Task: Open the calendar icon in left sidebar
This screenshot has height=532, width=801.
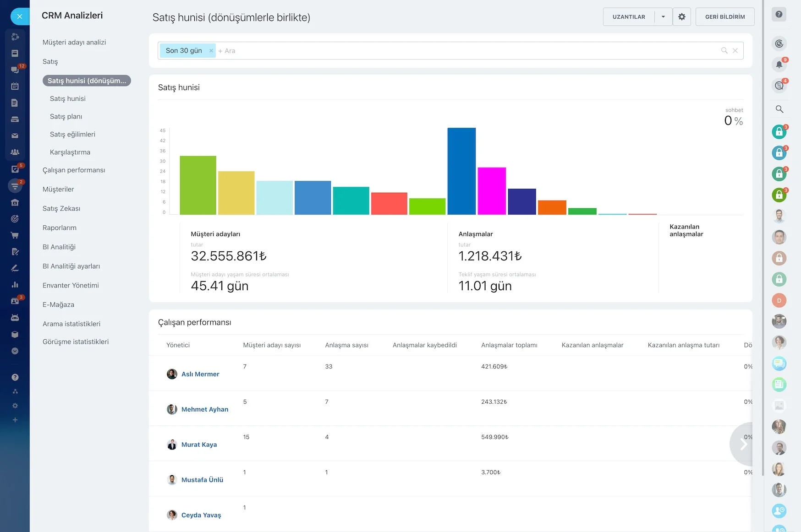Action: point(15,86)
